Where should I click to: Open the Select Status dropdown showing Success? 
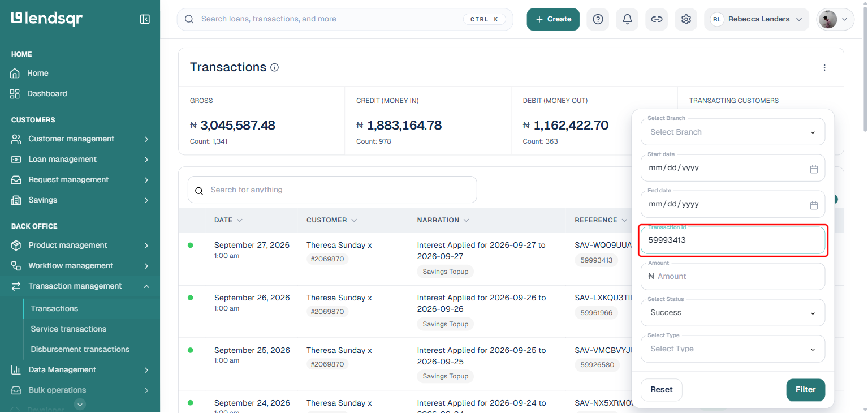[733, 313]
